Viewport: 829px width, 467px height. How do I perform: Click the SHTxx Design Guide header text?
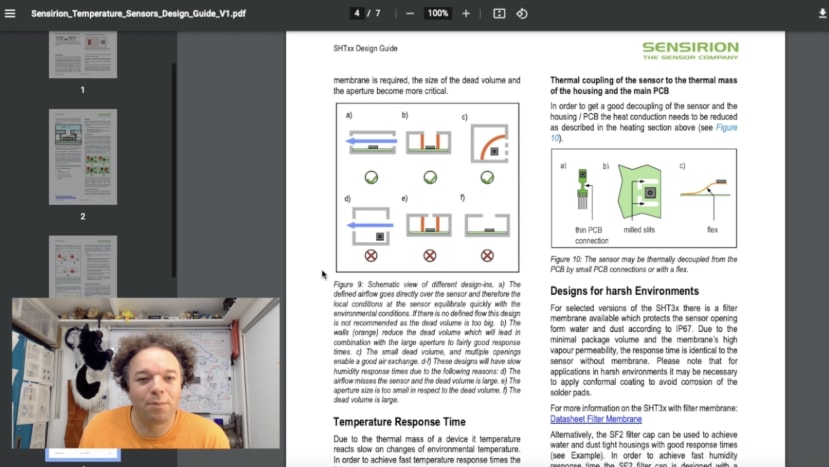coord(365,48)
